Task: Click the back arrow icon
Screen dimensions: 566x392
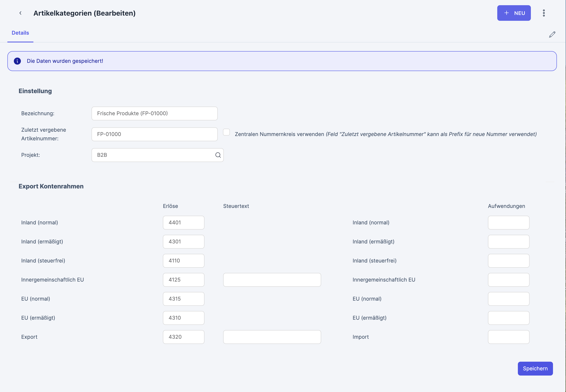Action: 20,13
